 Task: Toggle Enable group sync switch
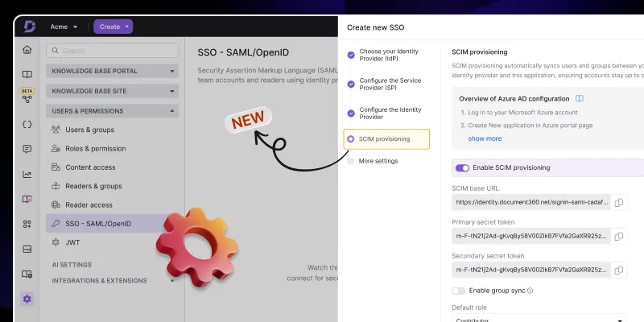coord(458,291)
